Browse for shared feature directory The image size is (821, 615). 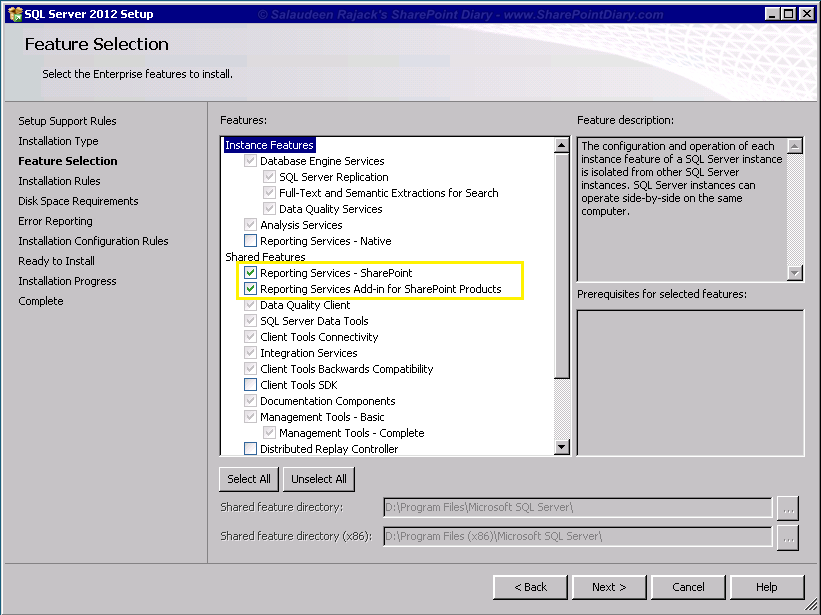pyautogui.click(x=788, y=508)
